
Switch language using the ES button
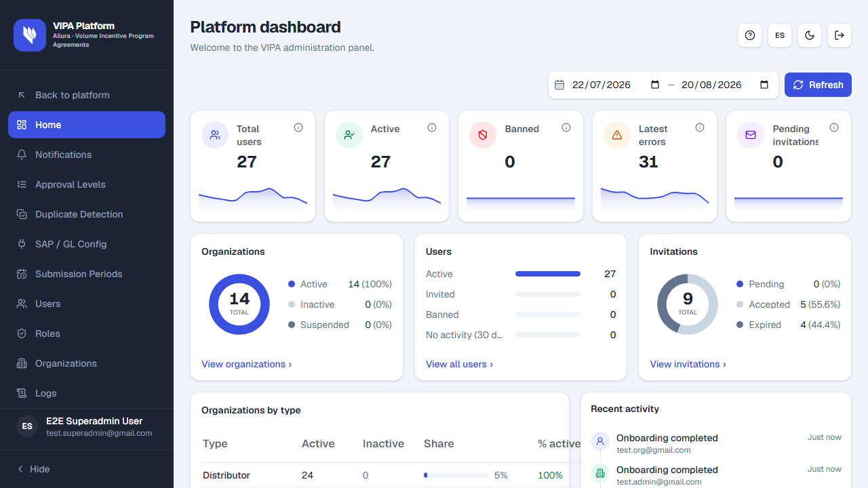(780, 35)
